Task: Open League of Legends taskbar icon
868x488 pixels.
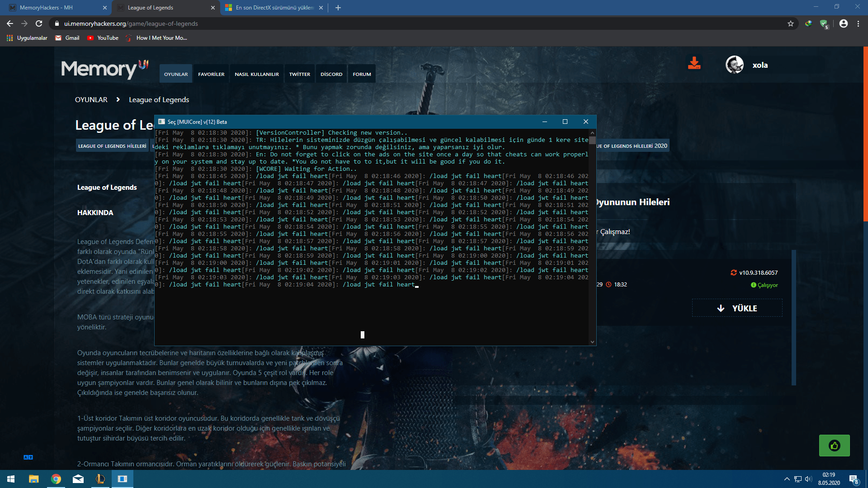Action: [100, 479]
